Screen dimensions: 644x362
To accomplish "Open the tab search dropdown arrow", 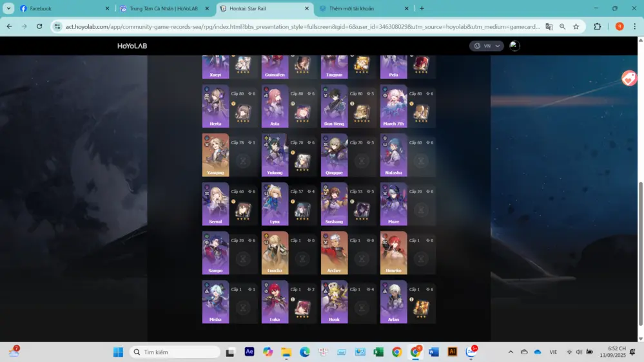I will click(x=9, y=8).
